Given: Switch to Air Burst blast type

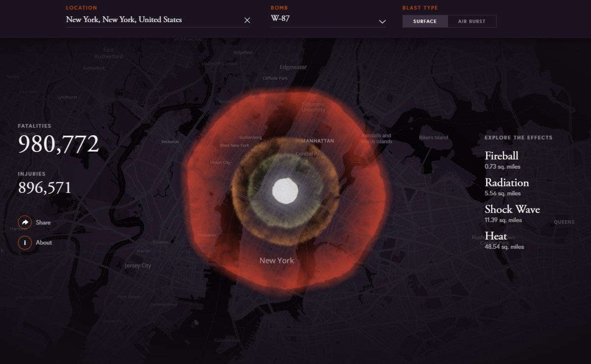Looking at the screenshot, I should [472, 21].
